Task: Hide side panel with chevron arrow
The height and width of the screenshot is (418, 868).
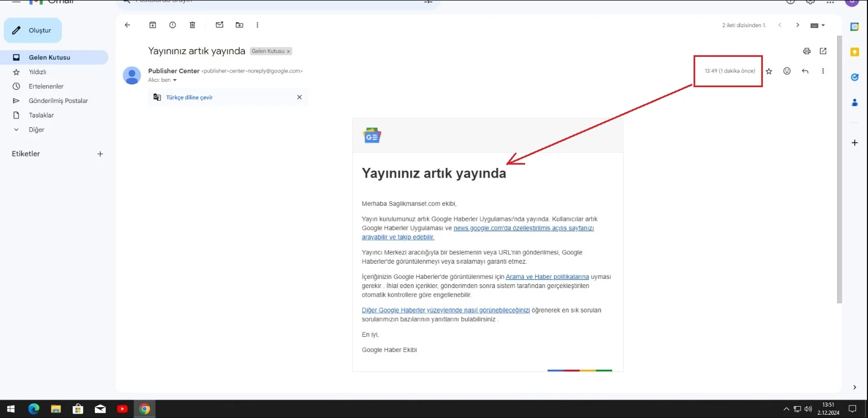Action: 854,387
